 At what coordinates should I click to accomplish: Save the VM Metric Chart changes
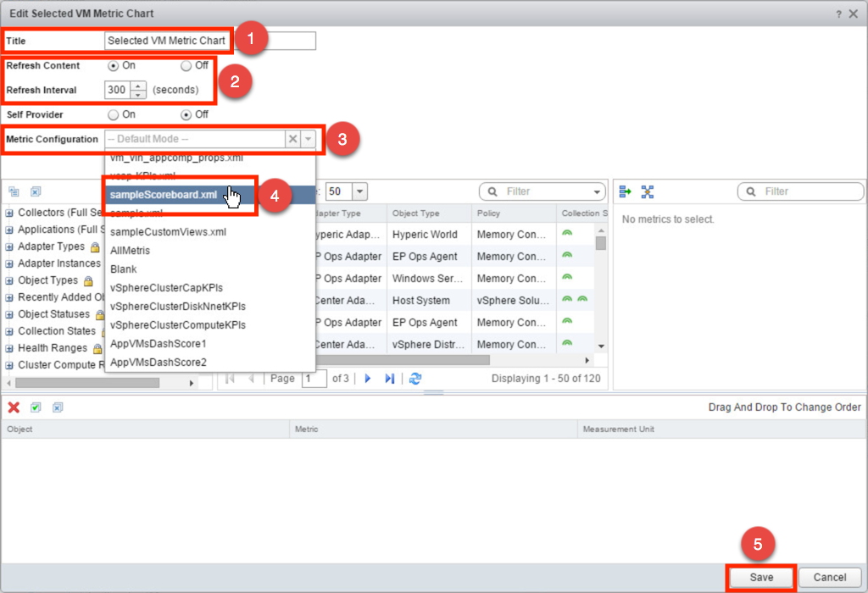click(x=759, y=577)
